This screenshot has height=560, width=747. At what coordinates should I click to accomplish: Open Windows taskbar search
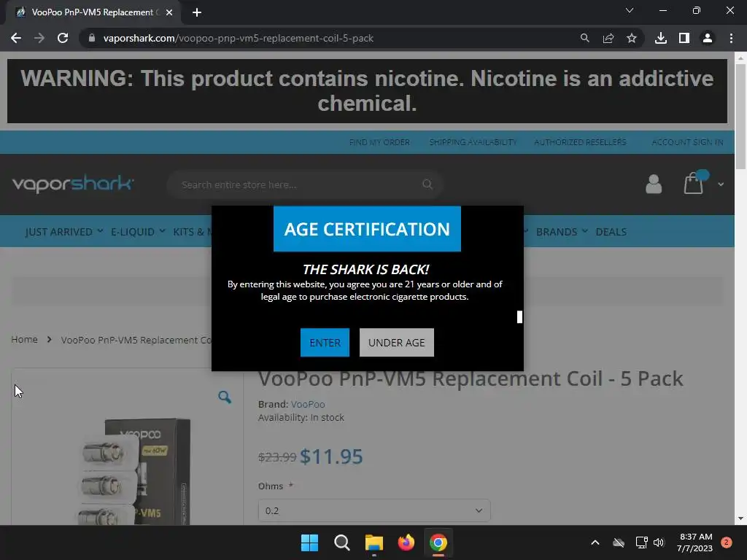(341, 542)
